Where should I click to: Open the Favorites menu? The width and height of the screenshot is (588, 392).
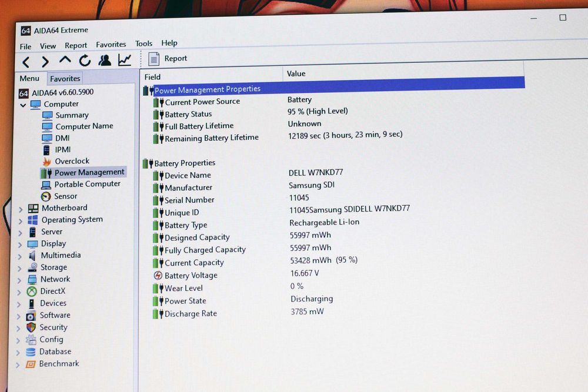(x=111, y=44)
